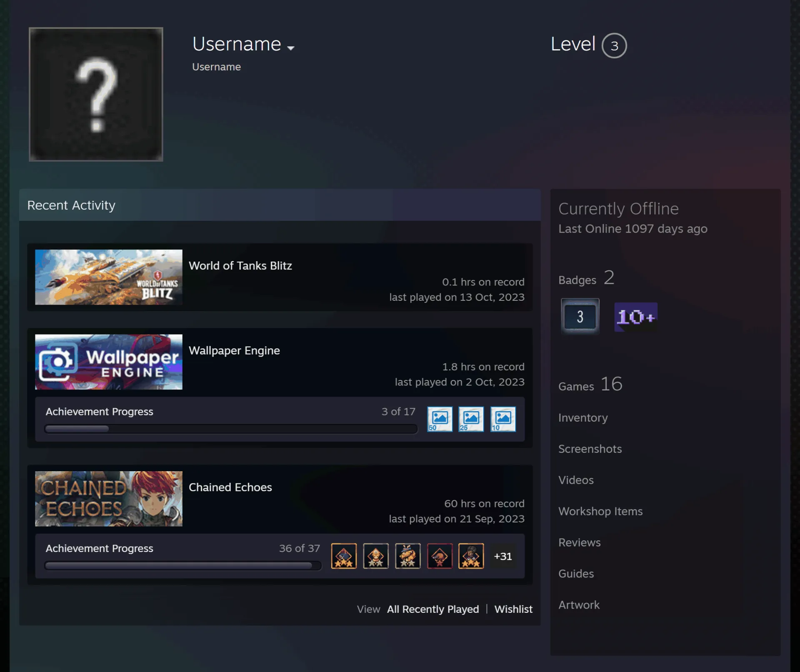
Task: Open fifth Chained Echoes achievement icon
Action: [471, 556]
